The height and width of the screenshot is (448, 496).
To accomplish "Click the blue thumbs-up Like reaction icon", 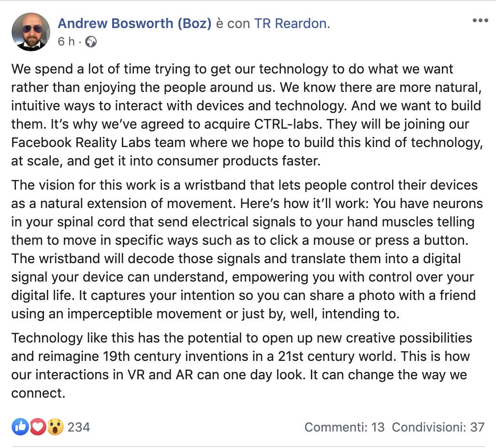I will tap(20, 427).
